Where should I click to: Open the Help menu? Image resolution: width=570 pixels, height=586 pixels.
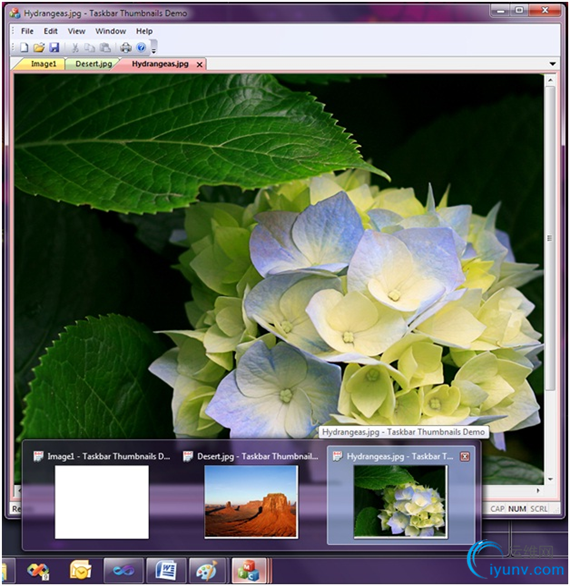pyautogui.click(x=144, y=31)
